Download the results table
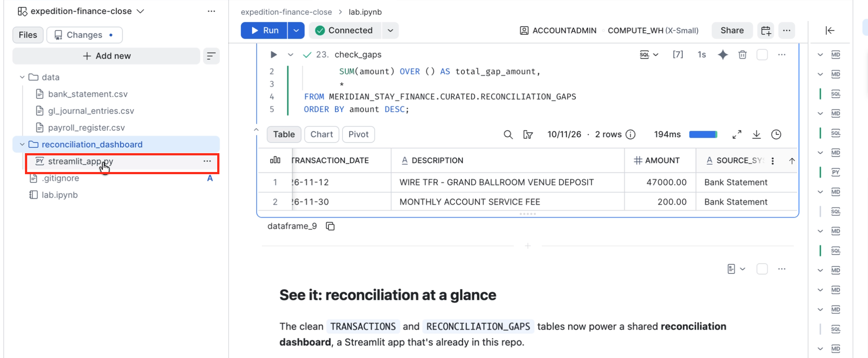Screen dimensions: 868x358 pos(756,134)
